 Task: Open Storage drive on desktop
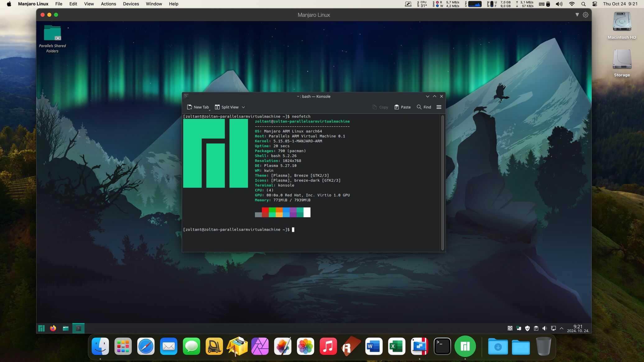pyautogui.click(x=622, y=63)
